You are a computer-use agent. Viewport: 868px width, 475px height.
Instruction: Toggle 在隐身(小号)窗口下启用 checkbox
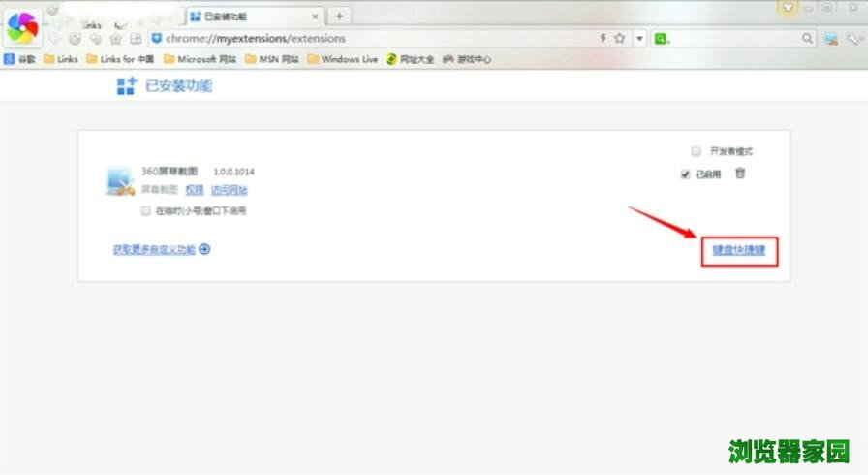point(146,210)
